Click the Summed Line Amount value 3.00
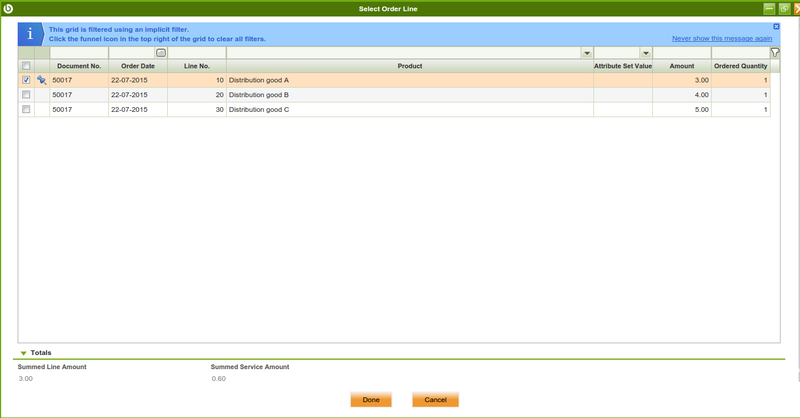This screenshot has width=800, height=418. click(26, 379)
